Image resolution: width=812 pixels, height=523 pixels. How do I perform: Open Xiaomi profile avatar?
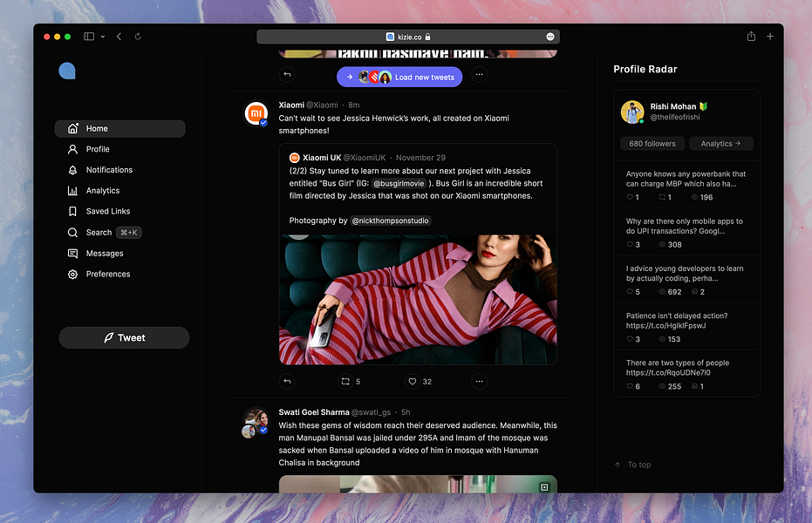coord(256,113)
